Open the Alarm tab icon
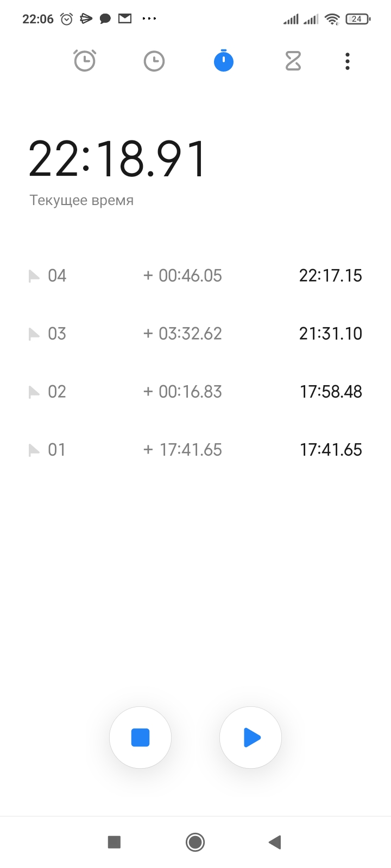Image resolution: width=391 pixels, height=868 pixels. pyautogui.click(x=85, y=61)
